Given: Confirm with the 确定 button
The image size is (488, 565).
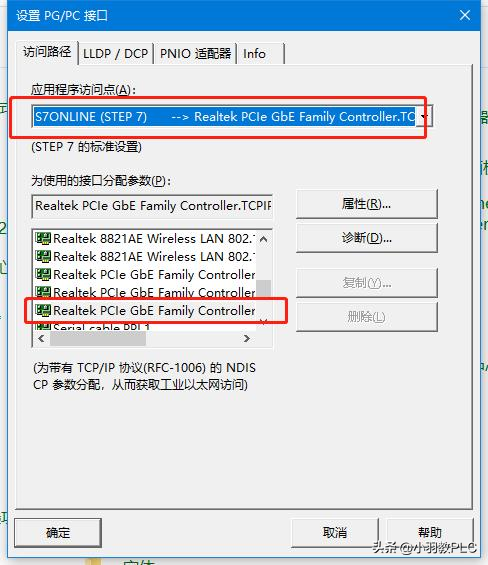Looking at the screenshot, I should pyautogui.click(x=58, y=533).
